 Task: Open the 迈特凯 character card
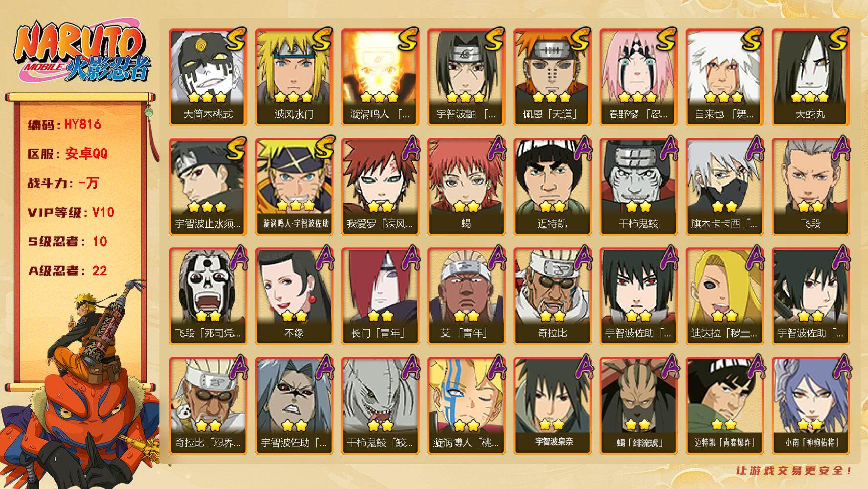point(552,187)
